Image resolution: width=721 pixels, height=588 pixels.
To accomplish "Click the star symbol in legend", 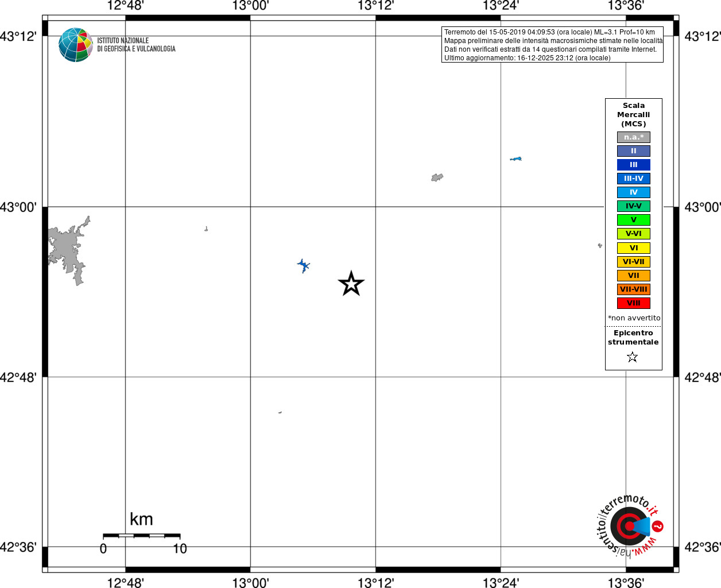I will tap(633, 357).
